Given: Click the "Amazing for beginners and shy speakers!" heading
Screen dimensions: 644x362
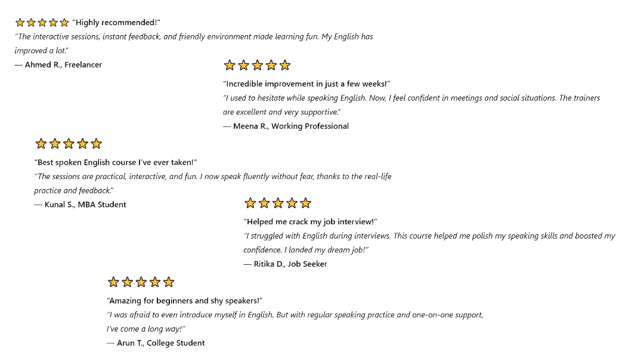Looking at the screenshot, I should tap(184, 301).
